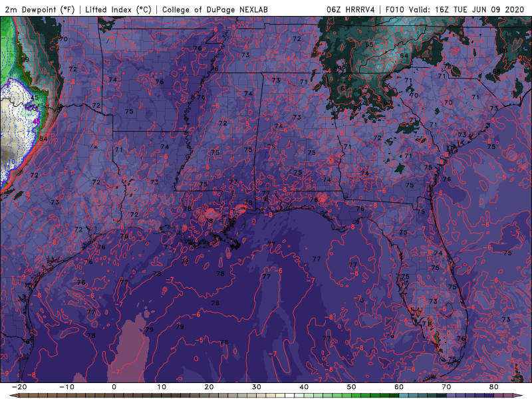Click the -10 label on the color scale
This screenshot has height=399, width=532.
pyautogui.click(x=66, y=387)
